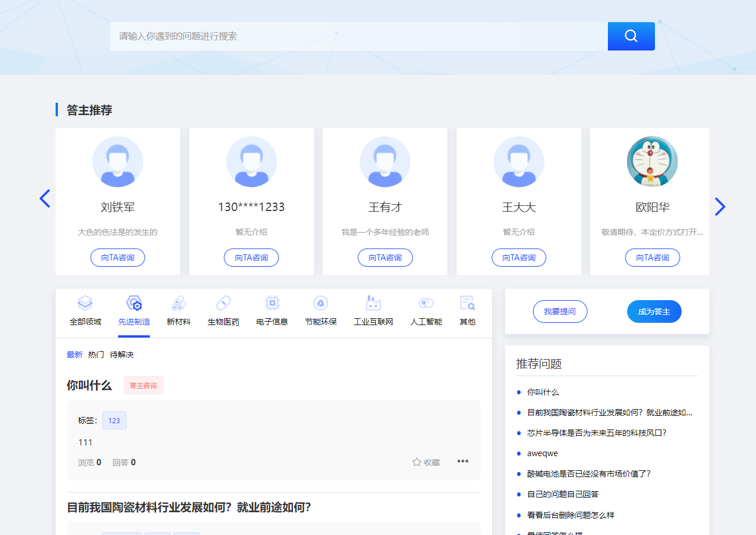Select the 节能环保 category icon
756x535 pixels.
pyautogui.click(x=321, y=303)
